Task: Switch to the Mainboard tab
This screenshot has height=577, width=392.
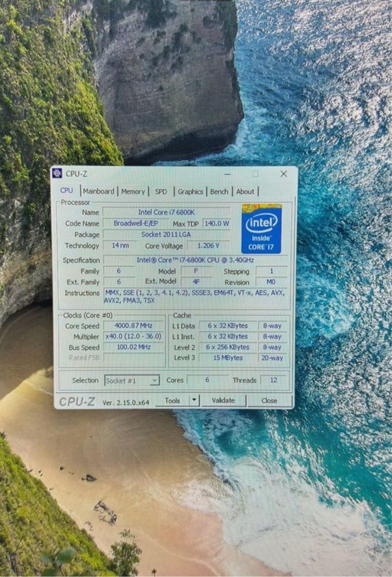Action: click(98, 192)
